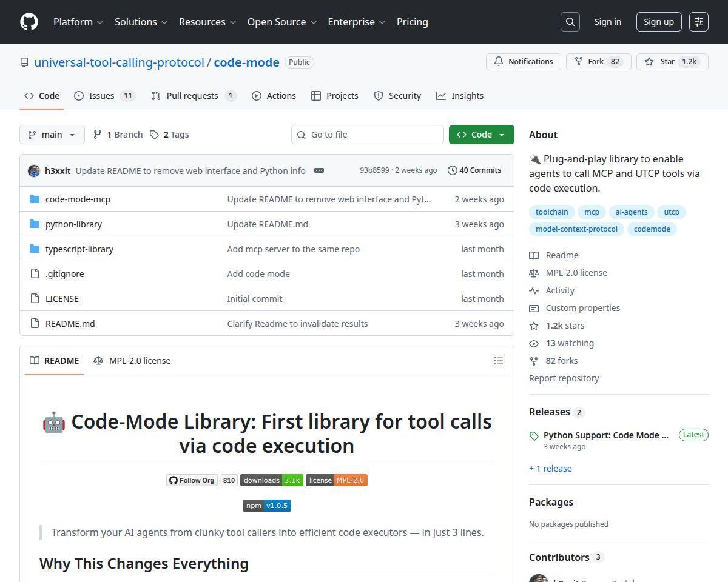This screenshot has width=728, height=582.
Task: Open the Readme link in About
Action: 554,255
